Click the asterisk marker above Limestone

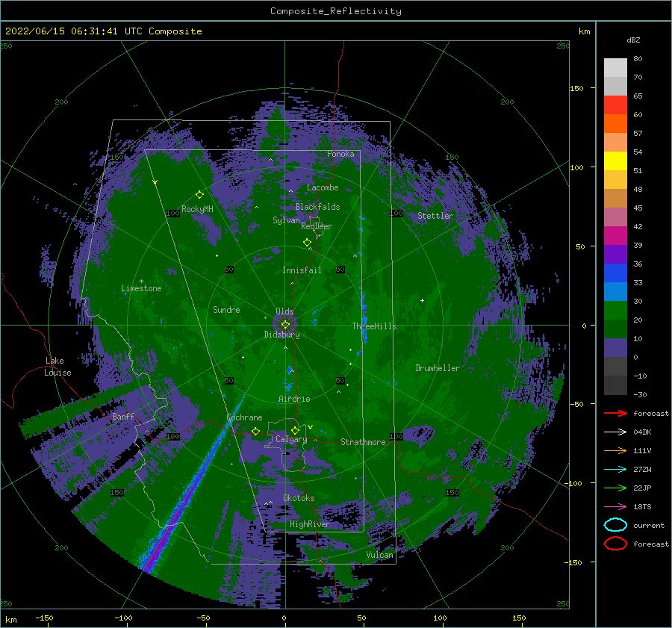click(141, 282)
